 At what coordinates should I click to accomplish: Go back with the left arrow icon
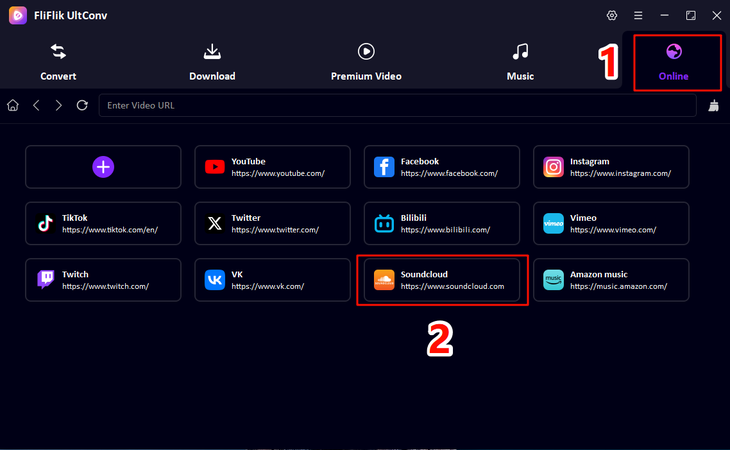coord(36,105)
